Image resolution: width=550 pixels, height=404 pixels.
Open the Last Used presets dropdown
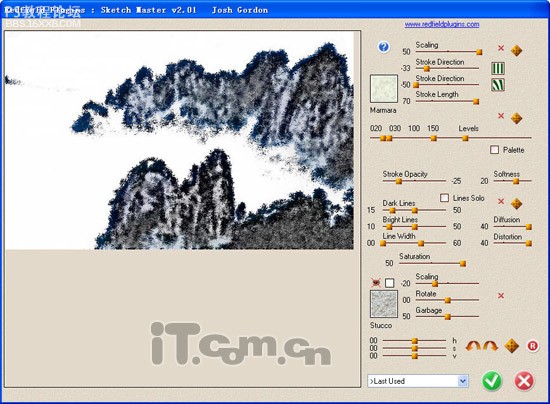[x=418, y=381]
